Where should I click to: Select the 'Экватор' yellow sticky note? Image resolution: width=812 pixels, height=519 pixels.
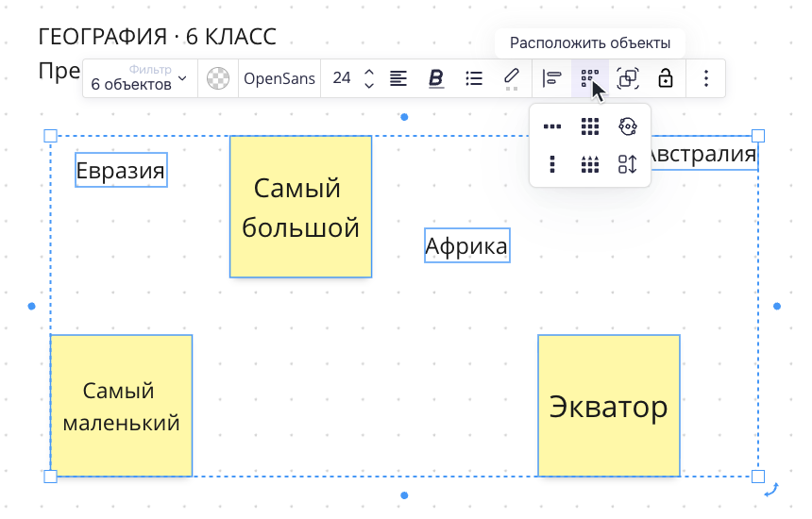[609, 406]
